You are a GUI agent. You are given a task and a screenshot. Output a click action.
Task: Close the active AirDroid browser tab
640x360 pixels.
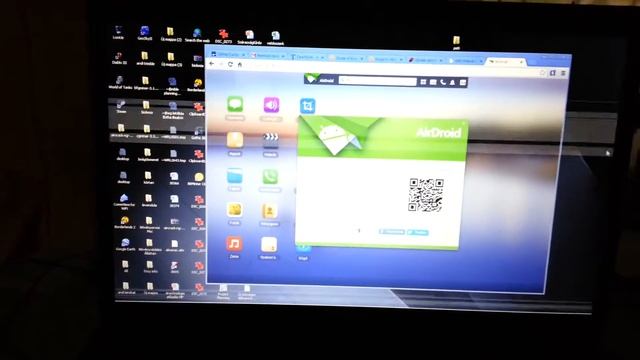pyautogui.click(x=521, y=62)
